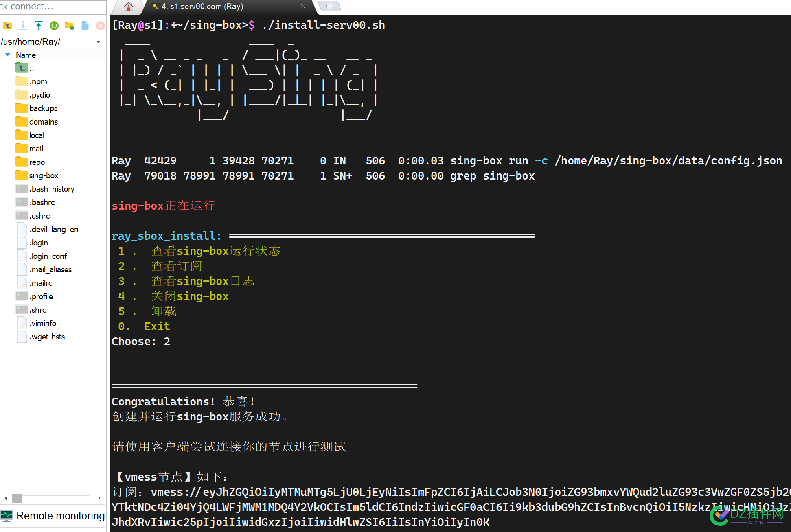Click the 'sing-box正在运行' status line

(163, 206)
